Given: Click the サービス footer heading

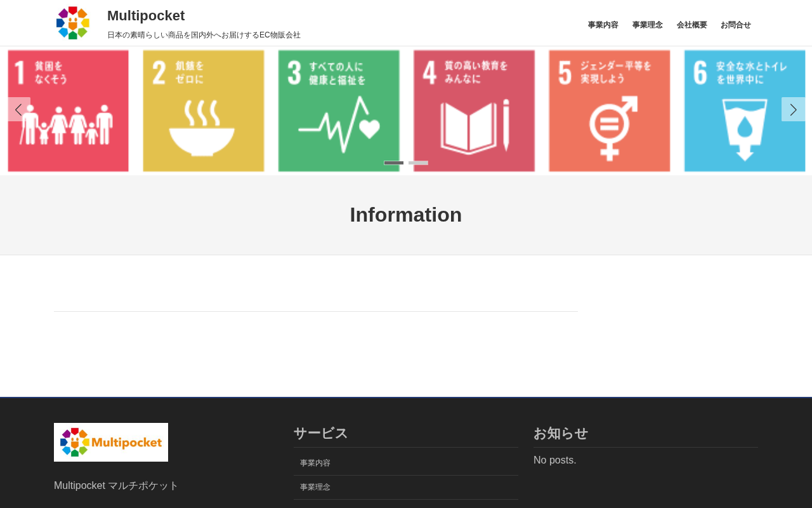Looking at the screenshot, I should 320,433.
